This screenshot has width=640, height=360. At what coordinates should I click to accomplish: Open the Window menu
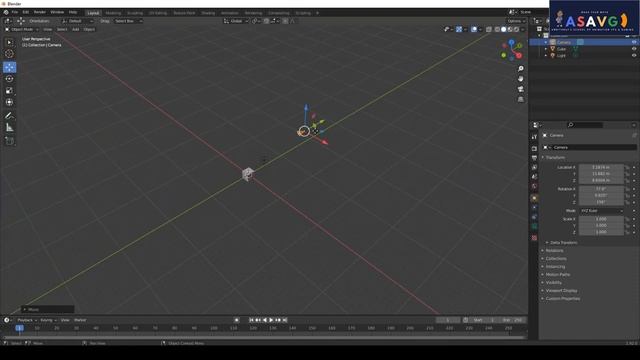coord(57,12)
